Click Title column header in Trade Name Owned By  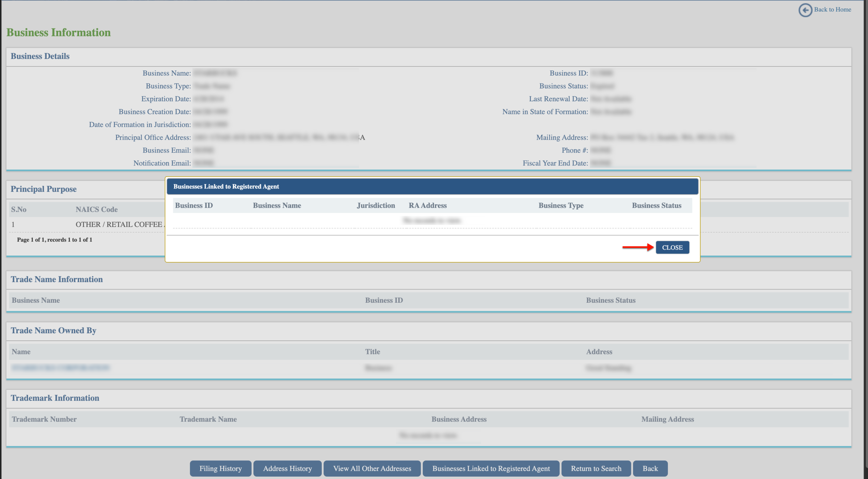(373, 352)
